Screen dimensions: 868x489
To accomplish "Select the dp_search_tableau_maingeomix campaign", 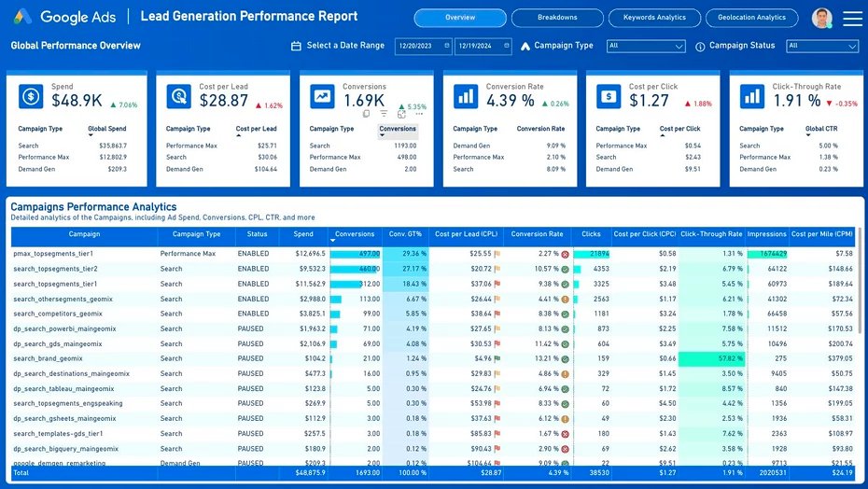I will click(63, 389).
